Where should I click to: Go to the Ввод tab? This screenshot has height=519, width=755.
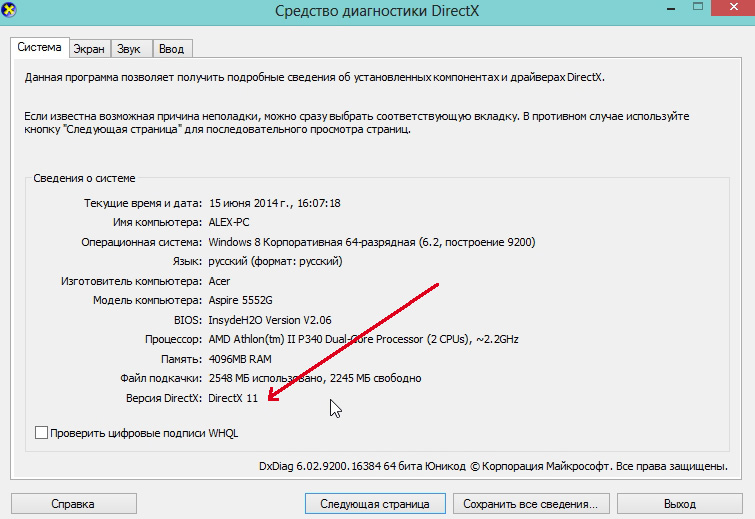[x=172, y=49]
